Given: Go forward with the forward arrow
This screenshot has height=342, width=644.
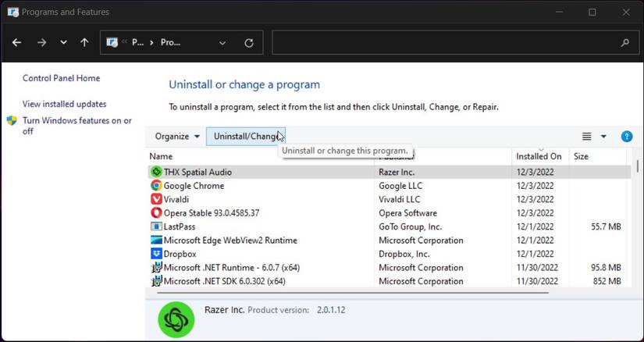Looking at the screenshot, I should point(41,42).
